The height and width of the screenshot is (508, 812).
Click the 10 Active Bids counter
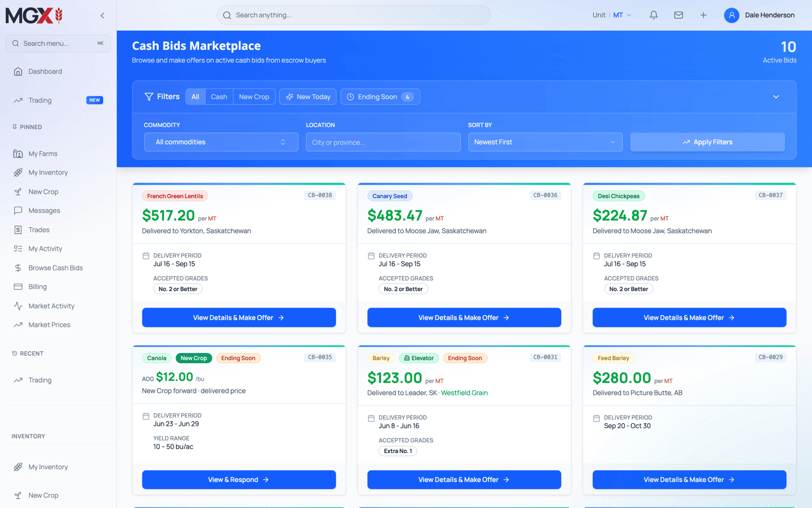click(x=780, y=52)
